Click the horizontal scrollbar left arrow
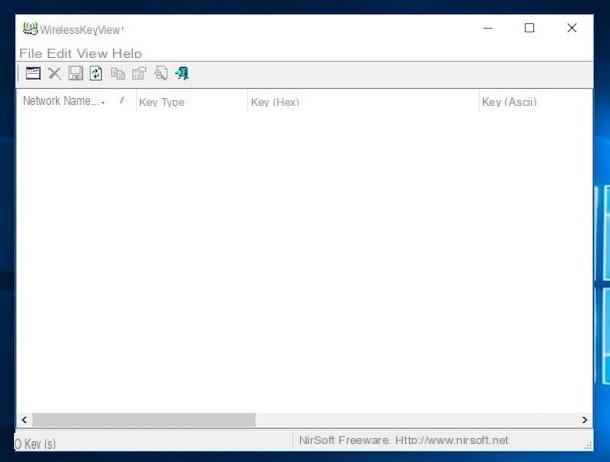Image resolution: width=610 pixels, height=462 pixels. [25, 420]
